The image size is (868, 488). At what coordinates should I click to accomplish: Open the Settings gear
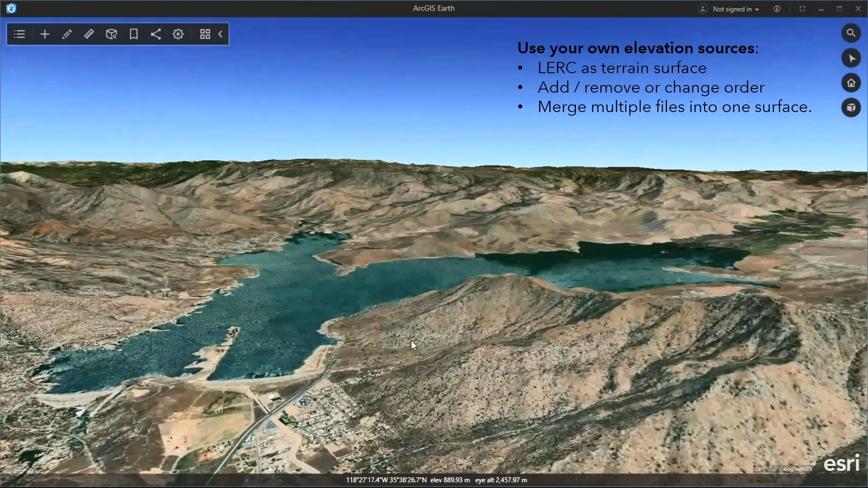[178, 34]
